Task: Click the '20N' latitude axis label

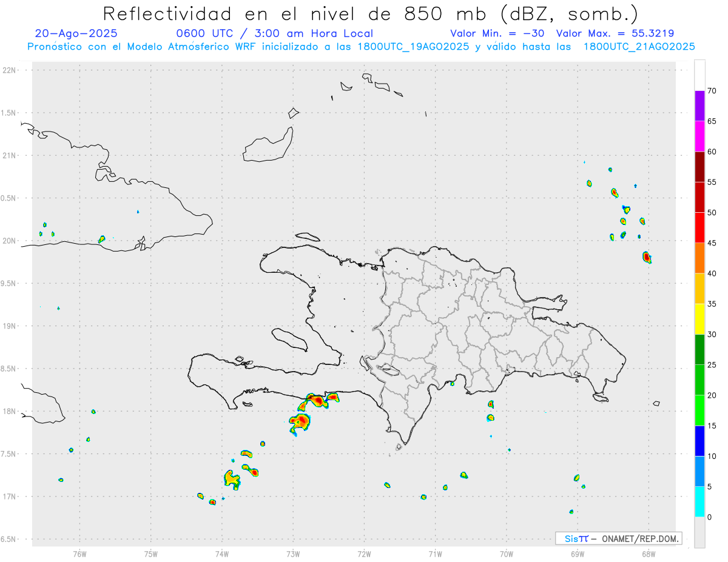Action: (x=10, y=241)
